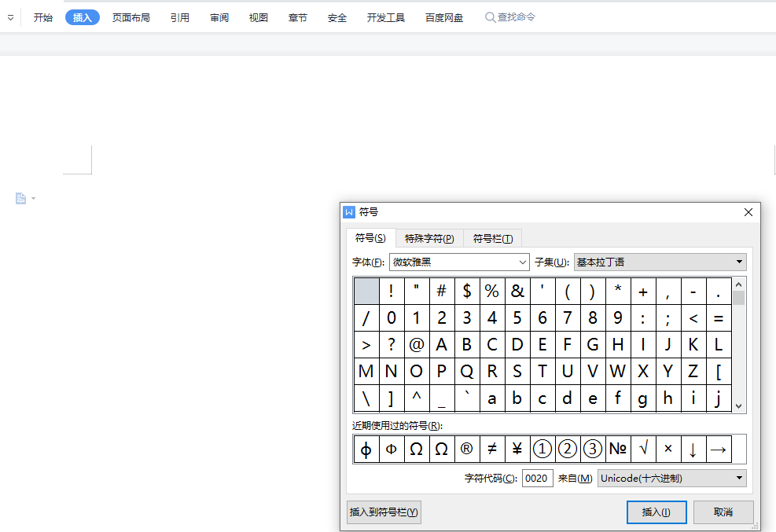Switch to the 特殊字符 tab

tap(429, 239)
